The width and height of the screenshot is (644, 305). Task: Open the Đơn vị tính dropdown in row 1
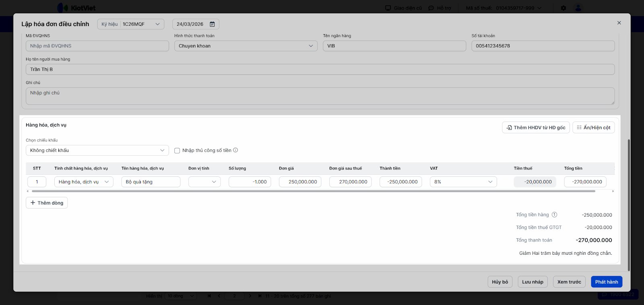(204, 182)
